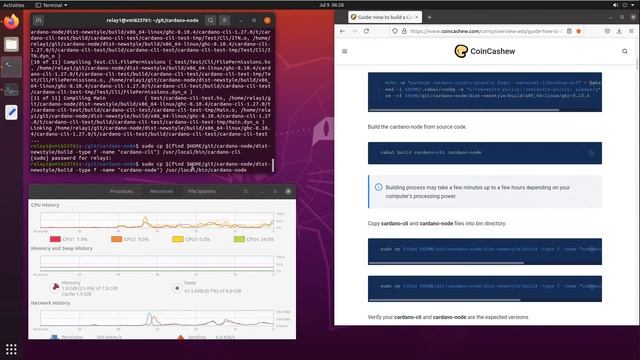Open the Save to Pocket icon
Viewport: 640px width, 360px height.
(x=607, y=31)
